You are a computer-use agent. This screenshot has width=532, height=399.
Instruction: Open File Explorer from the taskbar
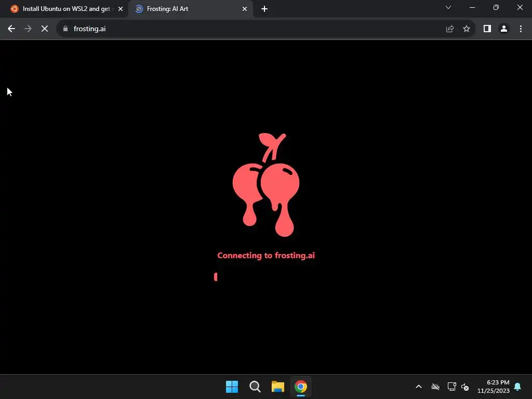(277, 387)
